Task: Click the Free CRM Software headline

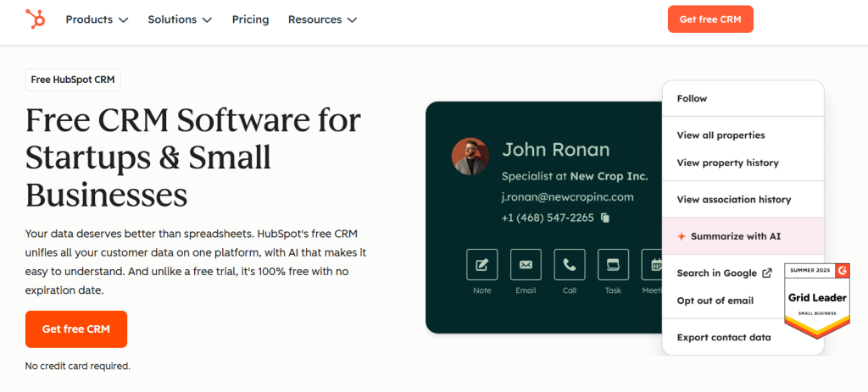Action: (193, 157)
